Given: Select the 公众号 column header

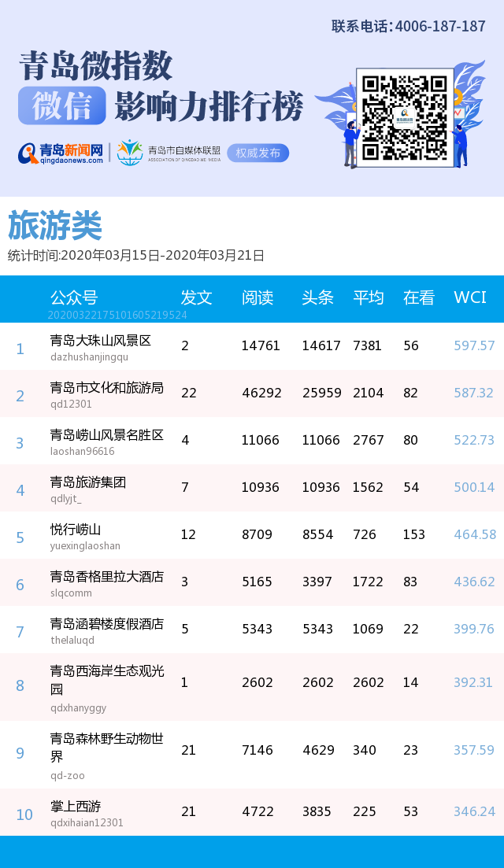Looking at the screenshot, I should [74, 297].
